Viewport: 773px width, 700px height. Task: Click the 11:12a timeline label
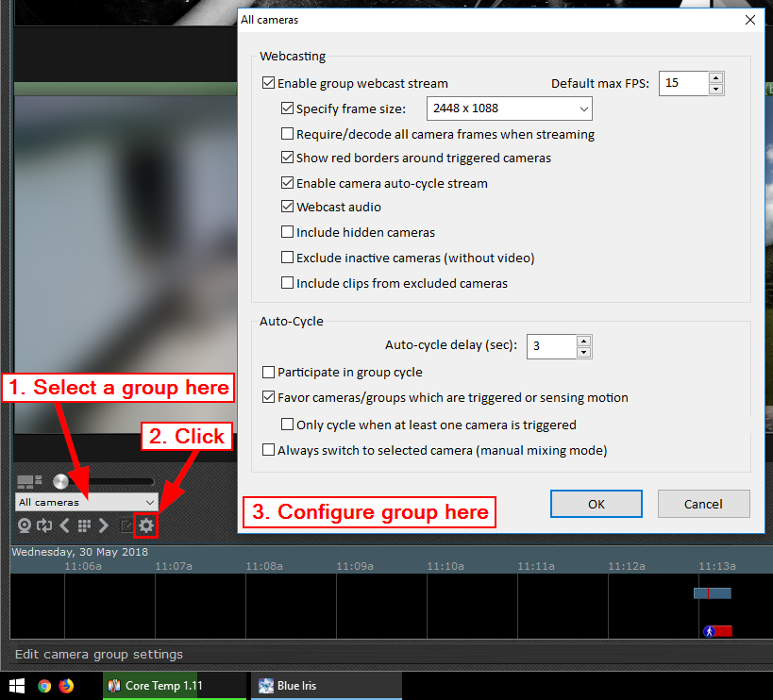(x=626, y=566)
